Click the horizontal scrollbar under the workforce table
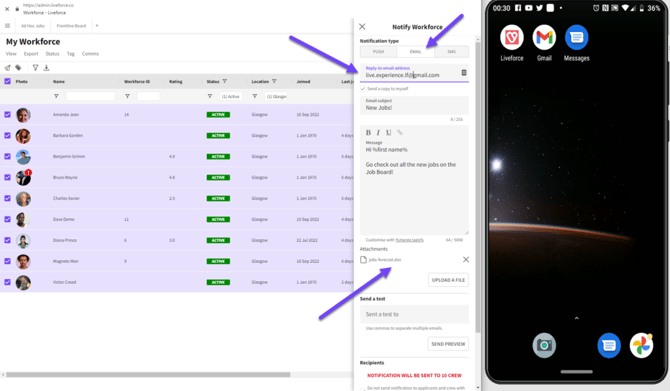The height and width of the screenshot is (391, 670). pos(148,375)
